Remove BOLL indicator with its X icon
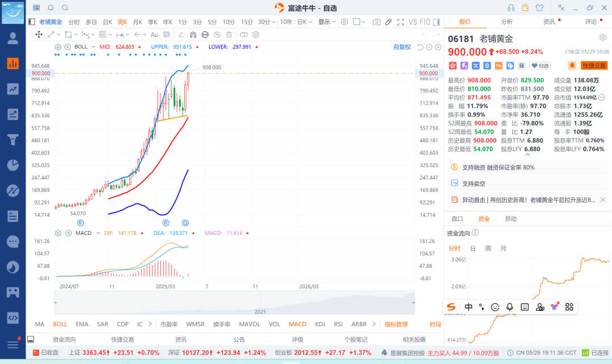 (x=67, y=47)
